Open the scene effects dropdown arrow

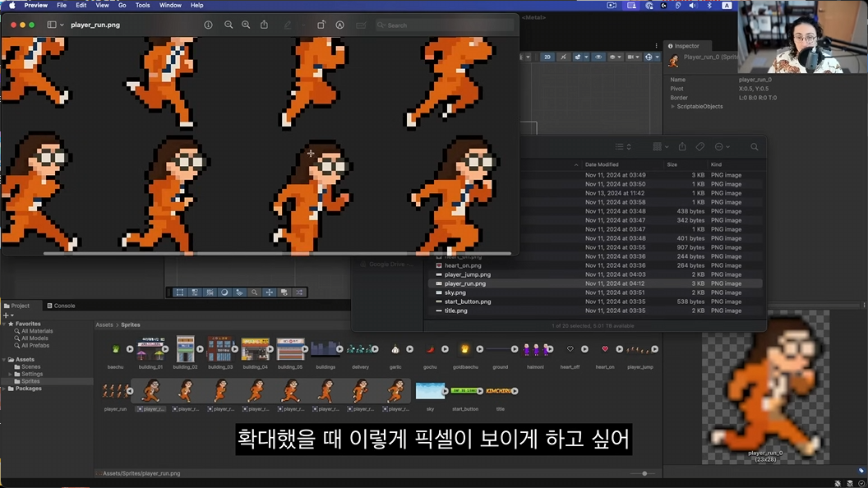click(586, 57)
